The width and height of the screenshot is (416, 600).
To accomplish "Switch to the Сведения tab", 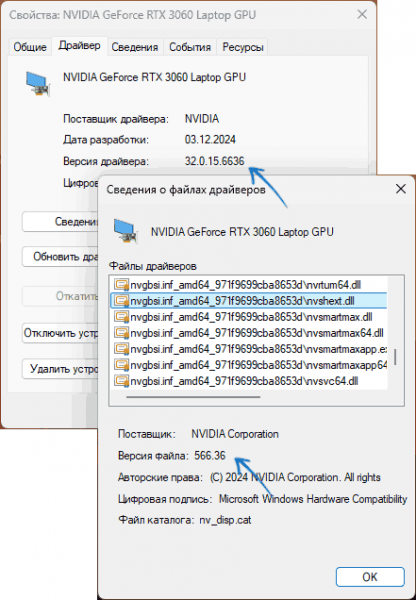I will [135, 47].
